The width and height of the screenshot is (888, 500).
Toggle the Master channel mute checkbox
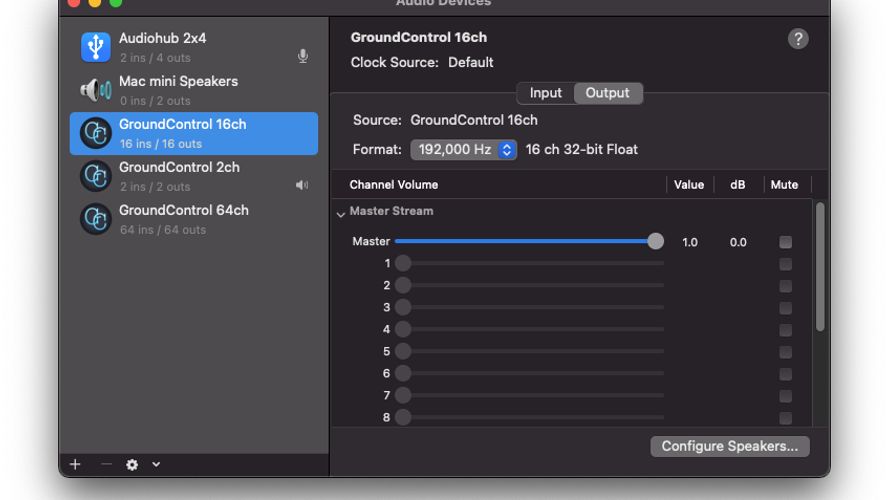pyautogui.click(x=785, y=242)
